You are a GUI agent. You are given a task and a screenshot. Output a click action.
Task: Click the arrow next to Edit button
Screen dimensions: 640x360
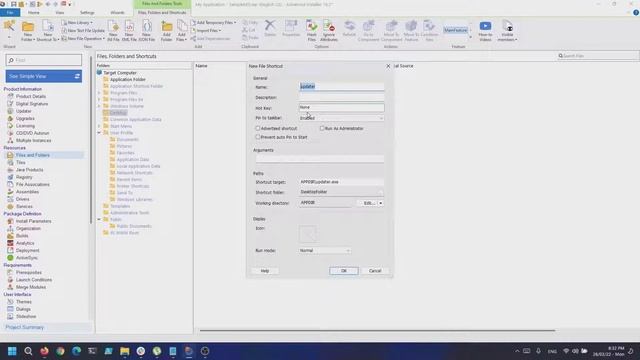(381, 203)
